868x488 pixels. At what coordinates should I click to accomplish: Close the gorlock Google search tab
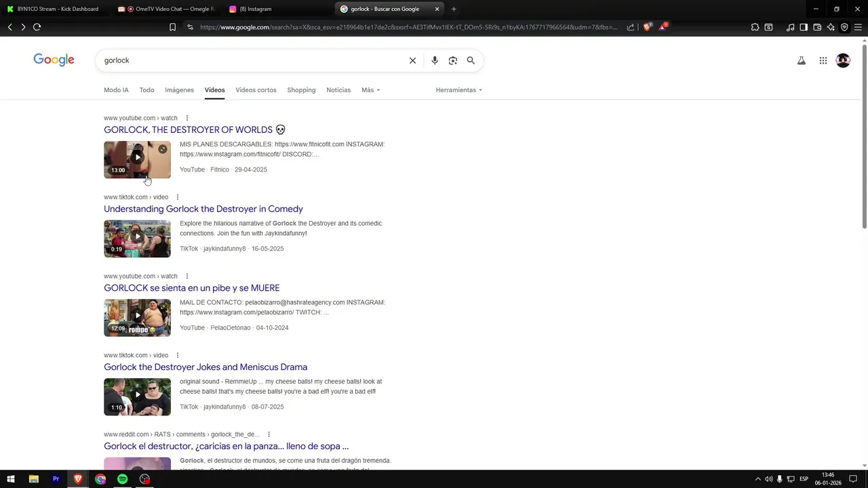point(437,9)
